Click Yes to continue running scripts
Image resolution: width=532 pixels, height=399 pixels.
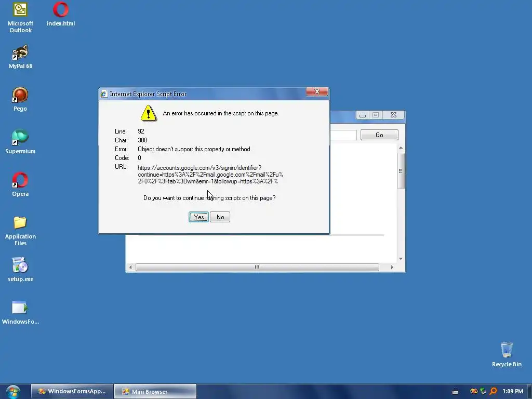pyautogui.click(x=198, y=217)
